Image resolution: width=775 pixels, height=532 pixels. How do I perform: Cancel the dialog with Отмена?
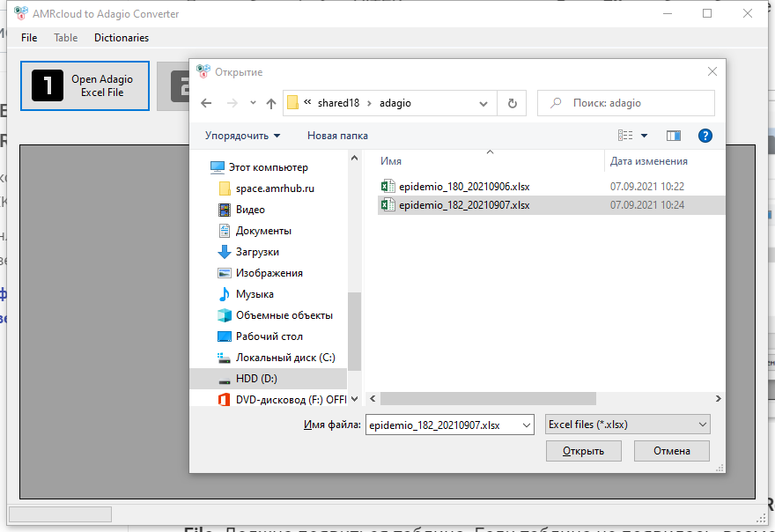click(x=672, y=451)
